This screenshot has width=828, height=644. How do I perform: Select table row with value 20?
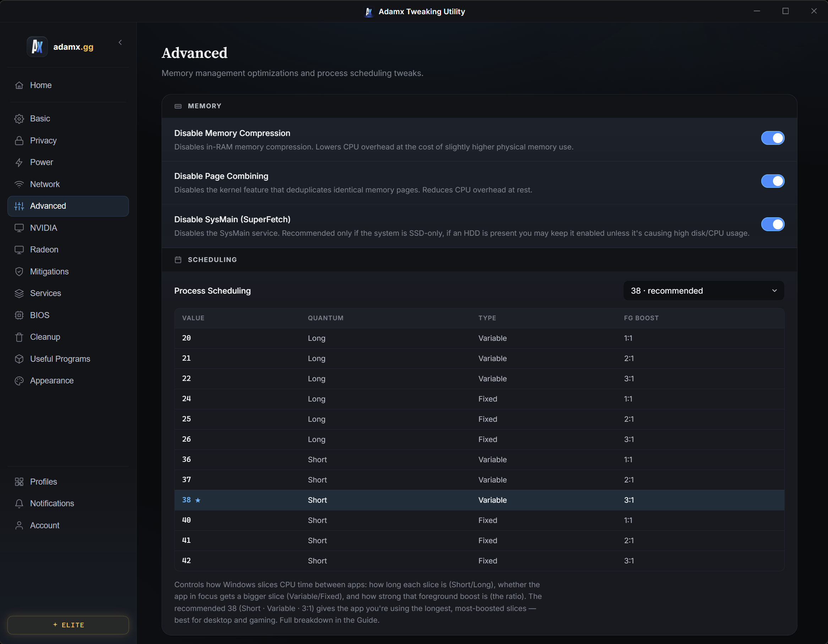(479, 338)
